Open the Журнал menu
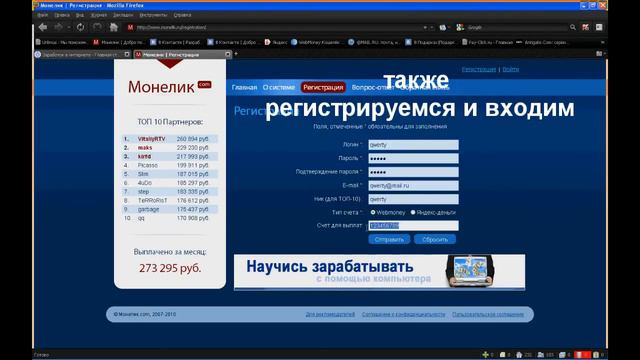This screenshot has width=640, height=360. click(98, 15)
